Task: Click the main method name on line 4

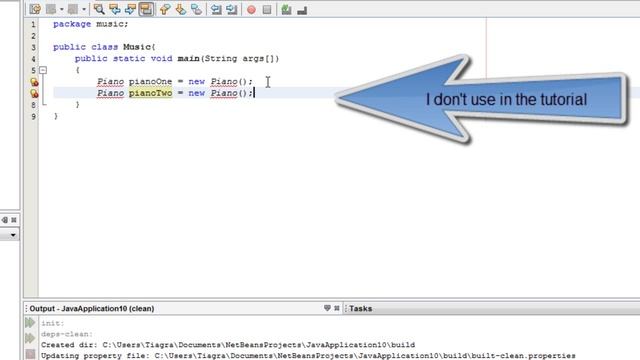Action: (x=188, y=58)
